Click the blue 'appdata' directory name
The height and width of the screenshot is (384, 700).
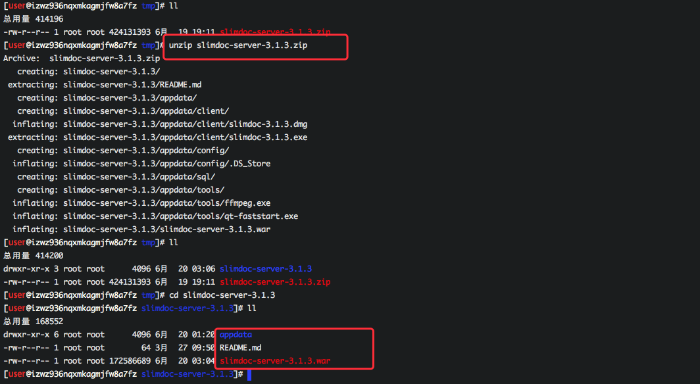(x=236, y=334)
